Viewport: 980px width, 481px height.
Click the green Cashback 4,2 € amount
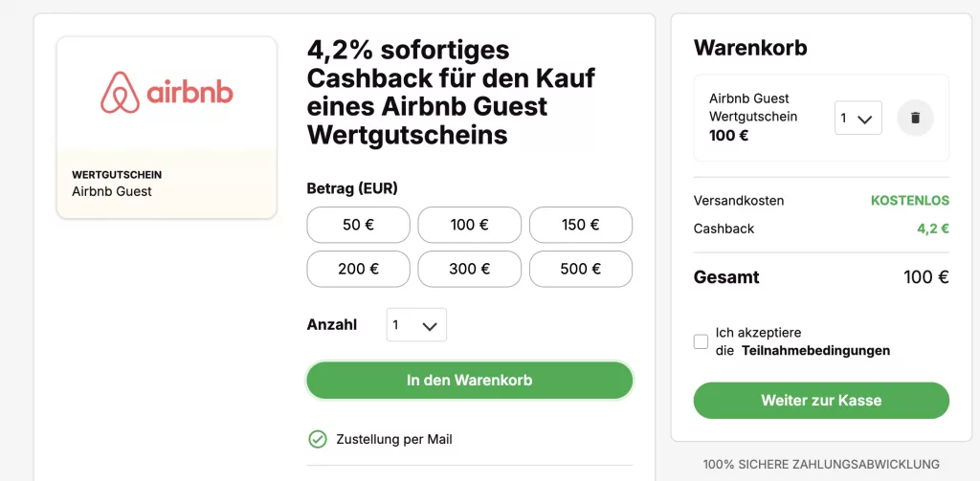coord(932,229)
